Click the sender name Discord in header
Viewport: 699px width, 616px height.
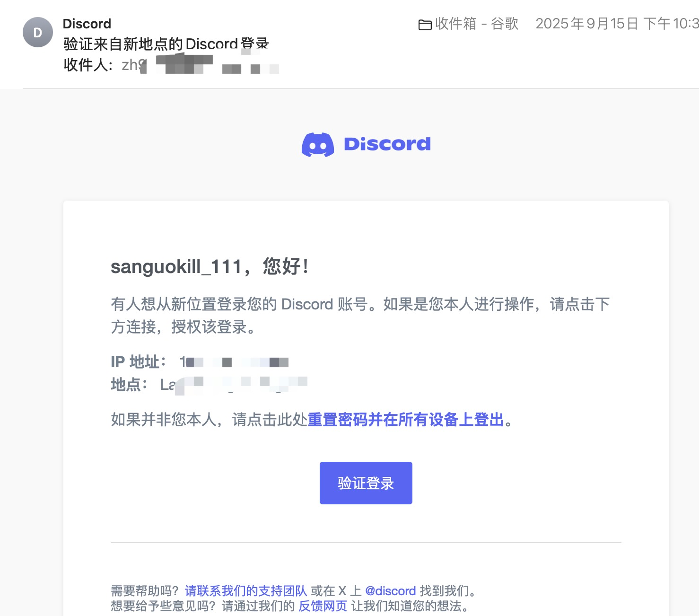pos(87,24)
